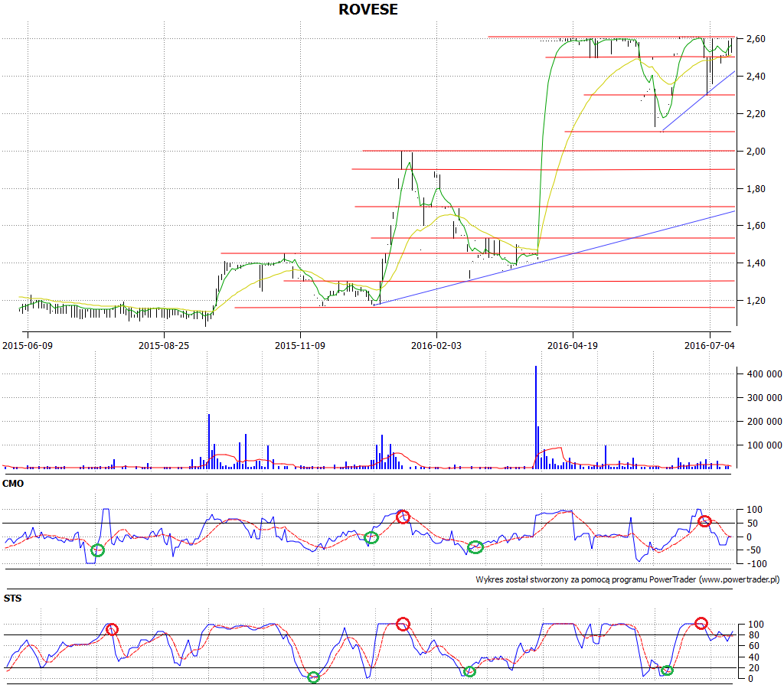Click the STS indicator label
Image resolution: width=784 pixels, height=685 pixels.
pos(12,599)
